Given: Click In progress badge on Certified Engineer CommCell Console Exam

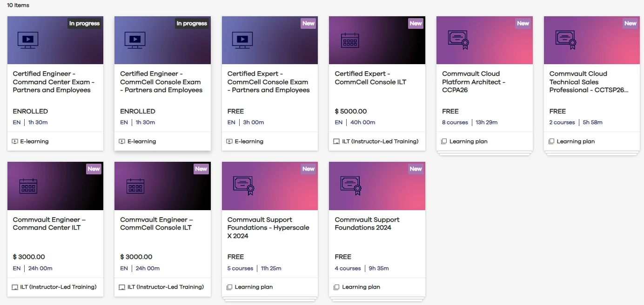Looking at the screenshot, I should tap(192, 24).
